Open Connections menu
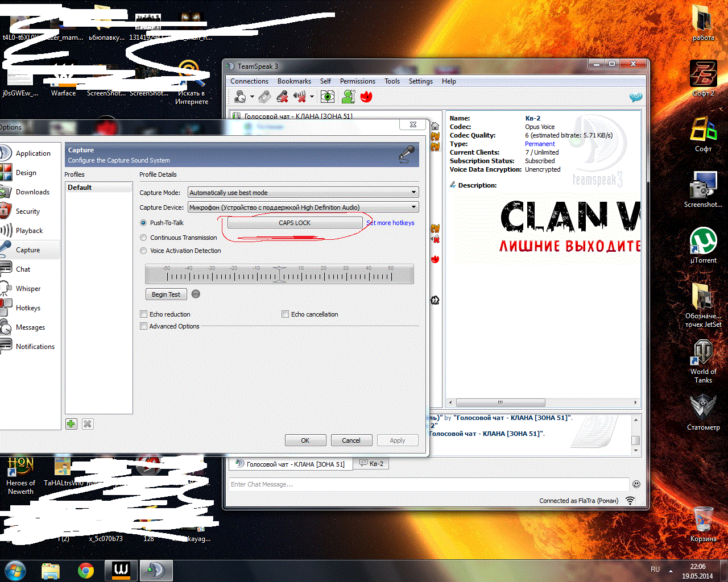Viewport: 728px width, 582px height. pyautogui.click(x=249, y=81)
